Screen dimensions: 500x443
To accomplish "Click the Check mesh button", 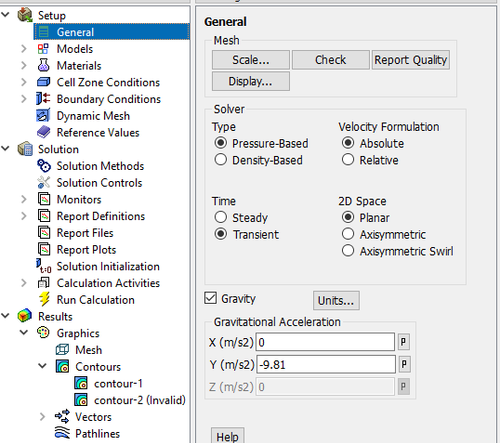I will coord(331,60).
